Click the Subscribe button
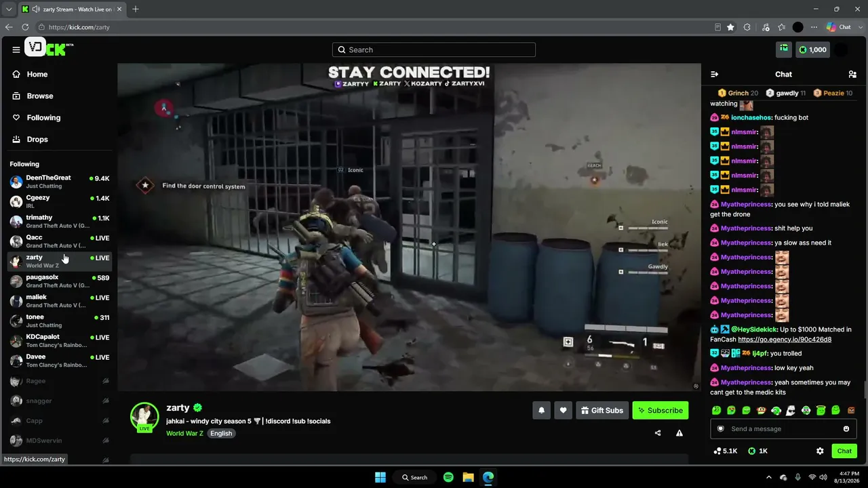The image size is (868, 488). click(x=660, y=410)
